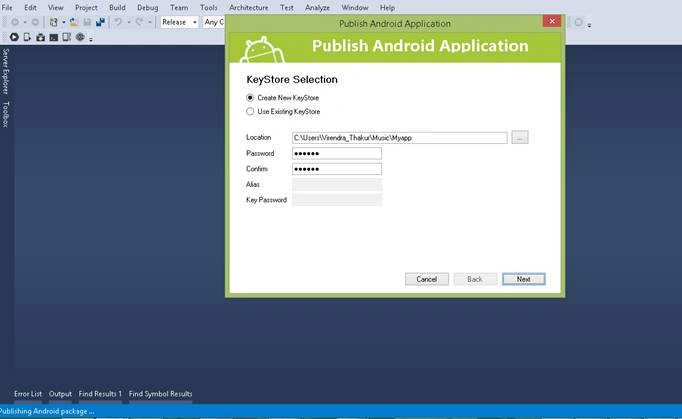Open the Any CPU platform dropdown
The image size is (682, 419).
pos(214,22)
